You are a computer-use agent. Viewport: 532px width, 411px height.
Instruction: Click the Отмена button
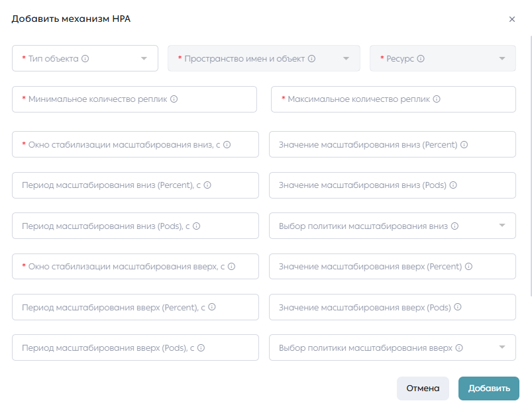tap(423, 388)
